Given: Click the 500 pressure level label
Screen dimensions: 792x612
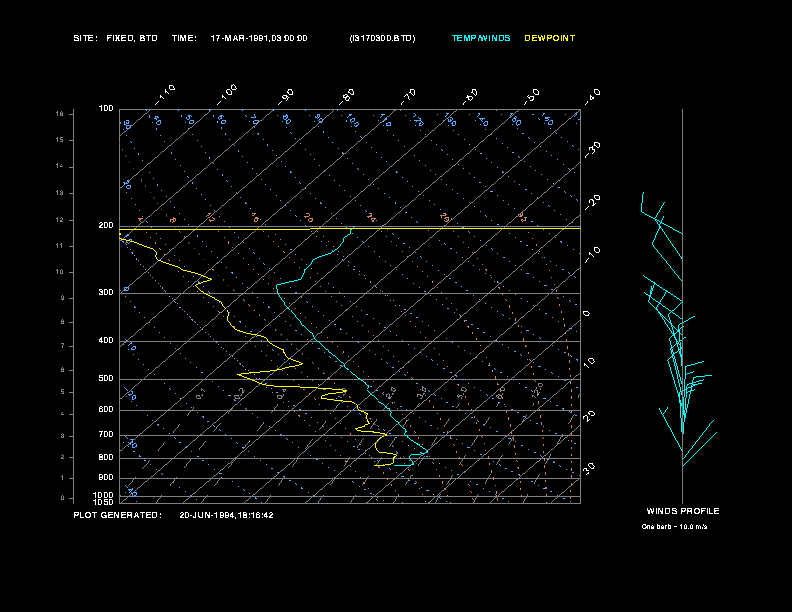Looking at the screenshot, I should tap(106, 379).
